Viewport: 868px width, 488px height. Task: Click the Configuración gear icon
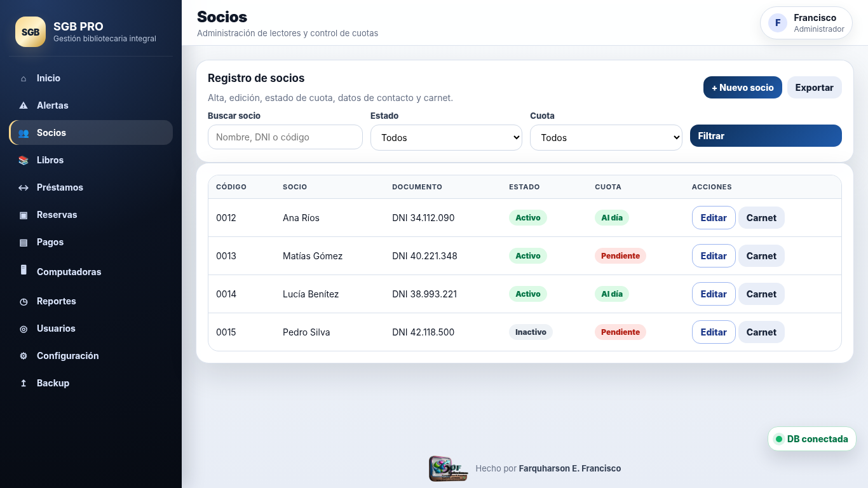(24, 356)
